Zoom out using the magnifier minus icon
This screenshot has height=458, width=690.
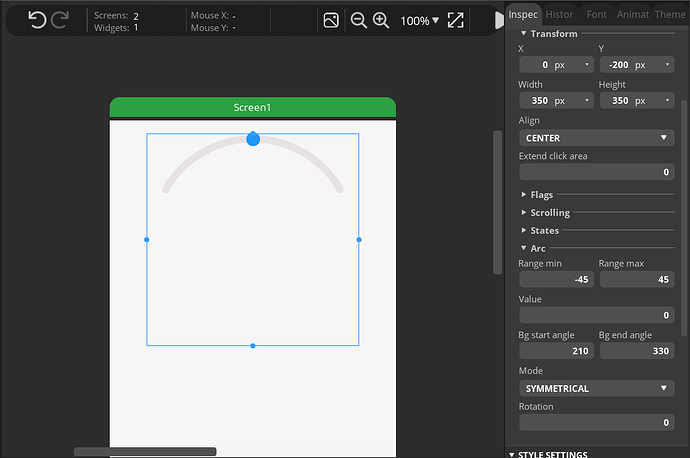click(x=358, y=20)
